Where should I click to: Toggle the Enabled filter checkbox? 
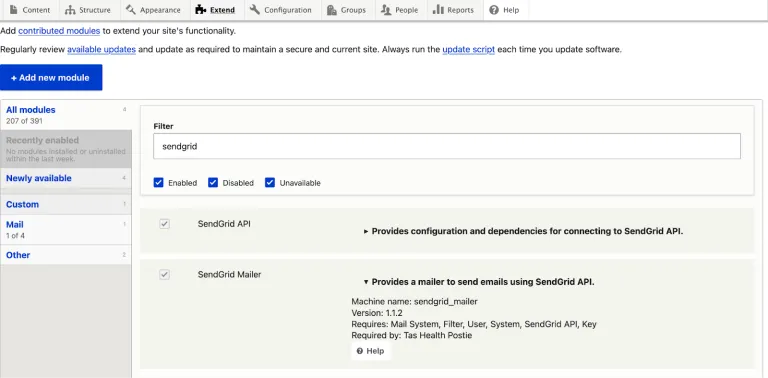click(158, 183)
